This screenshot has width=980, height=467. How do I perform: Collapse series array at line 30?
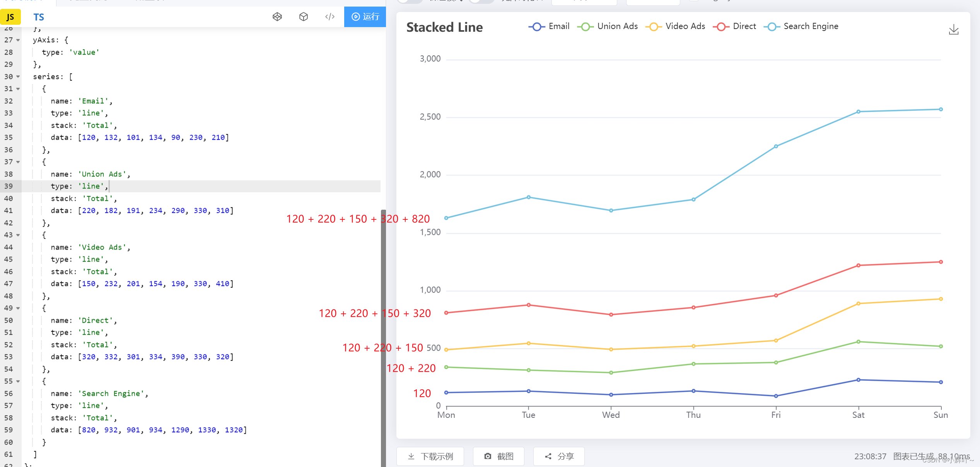[18, 77]
